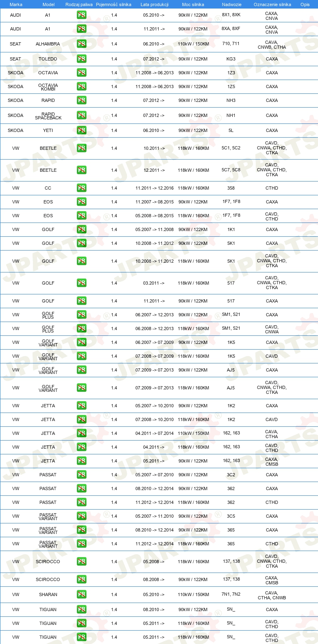Click fuel icon in GOLF PLUS 06.2008 row
318x644 pixels.
81,328
